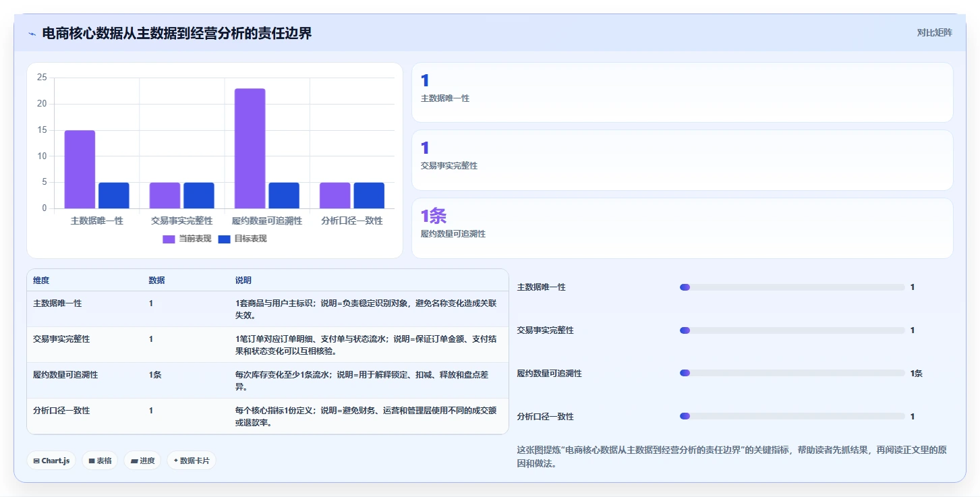Click the 履约数量可追溯性 x-axis label in chart
This screenshot has width=980, height=497.
coord(267,221)
